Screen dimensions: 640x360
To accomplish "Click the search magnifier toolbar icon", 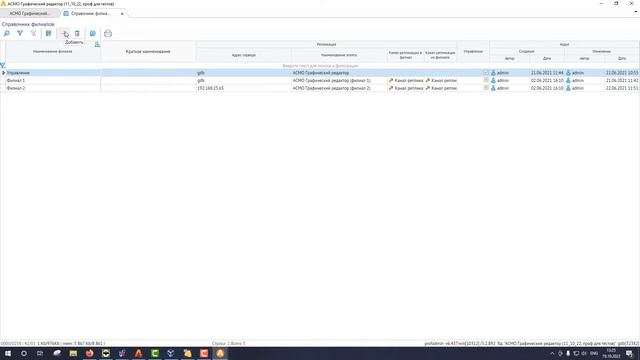I will (x=7, y=33).
